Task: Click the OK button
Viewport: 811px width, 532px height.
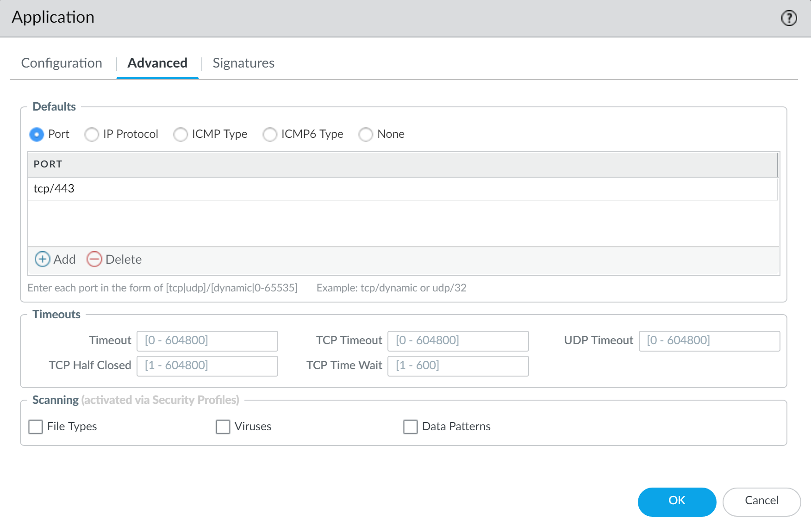Action: pyautogui.click(x=677, y=501)
